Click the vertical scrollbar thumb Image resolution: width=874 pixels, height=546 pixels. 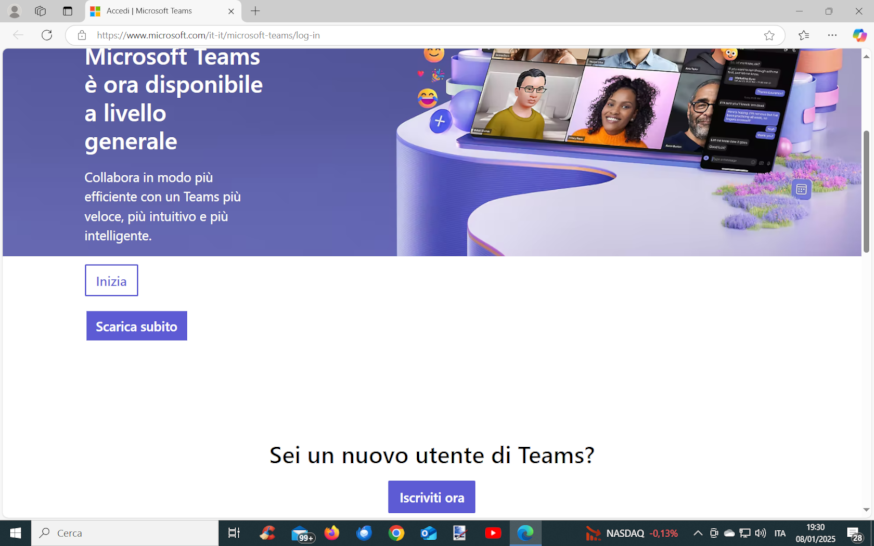click(866, 192)
